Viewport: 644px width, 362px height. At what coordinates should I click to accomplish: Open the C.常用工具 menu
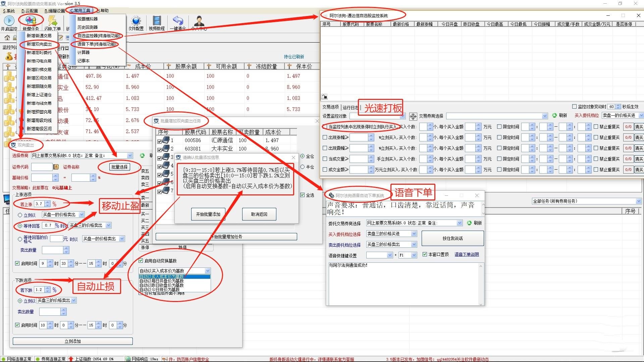[x=80, y=11]
